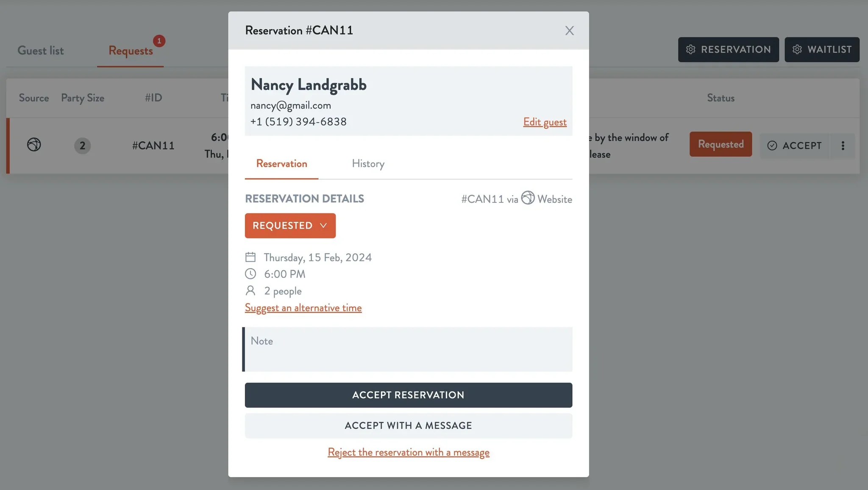Click the Party Size column header
Image resolution: width=868 pixels, height=490 pixels.
click(83, 98)
